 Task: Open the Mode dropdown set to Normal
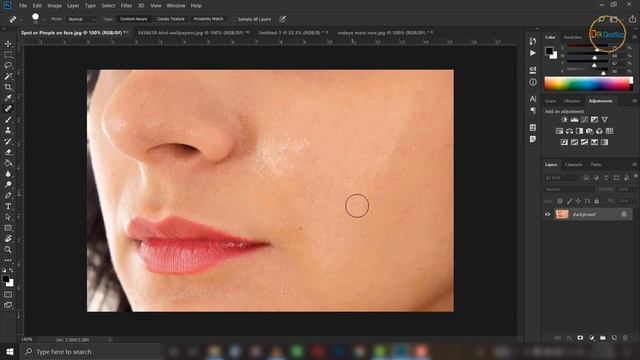click(x=81, y=19)
